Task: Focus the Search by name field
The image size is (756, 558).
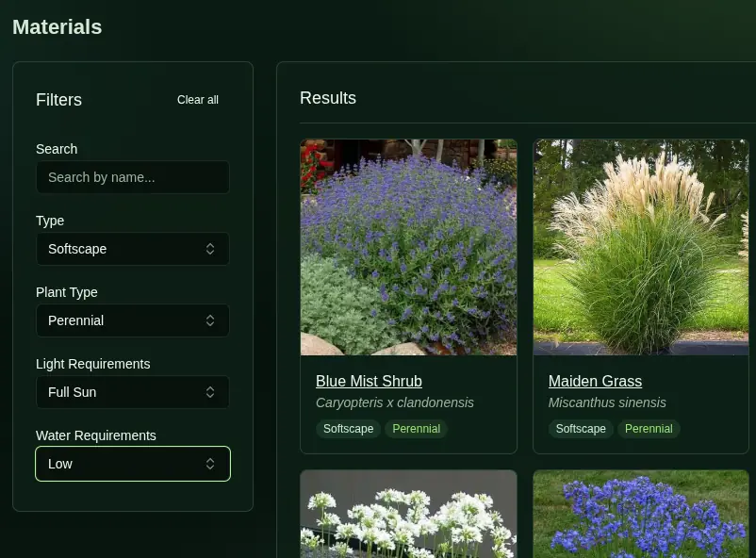Action: click(133, 177)
